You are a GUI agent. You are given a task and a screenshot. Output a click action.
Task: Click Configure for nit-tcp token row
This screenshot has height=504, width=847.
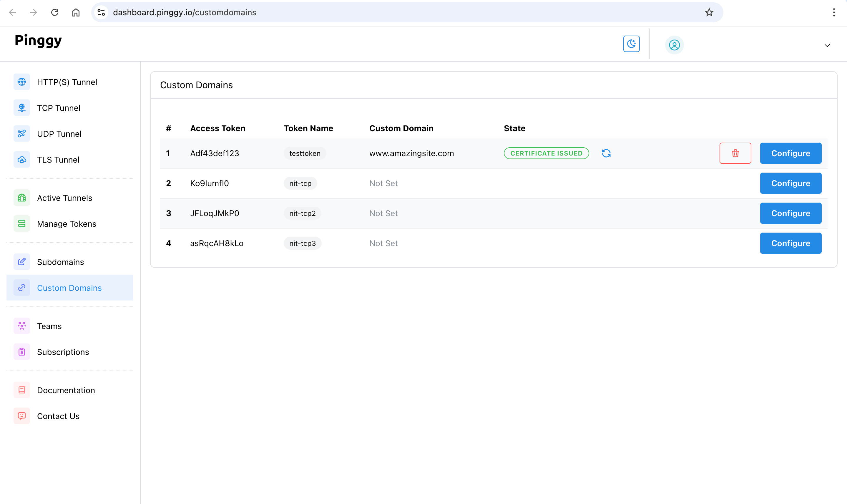790,183
